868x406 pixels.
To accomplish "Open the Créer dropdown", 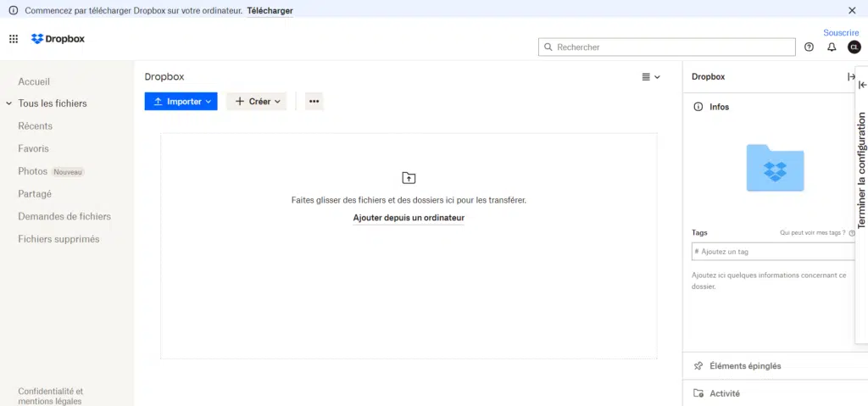I will pos(256,102).
